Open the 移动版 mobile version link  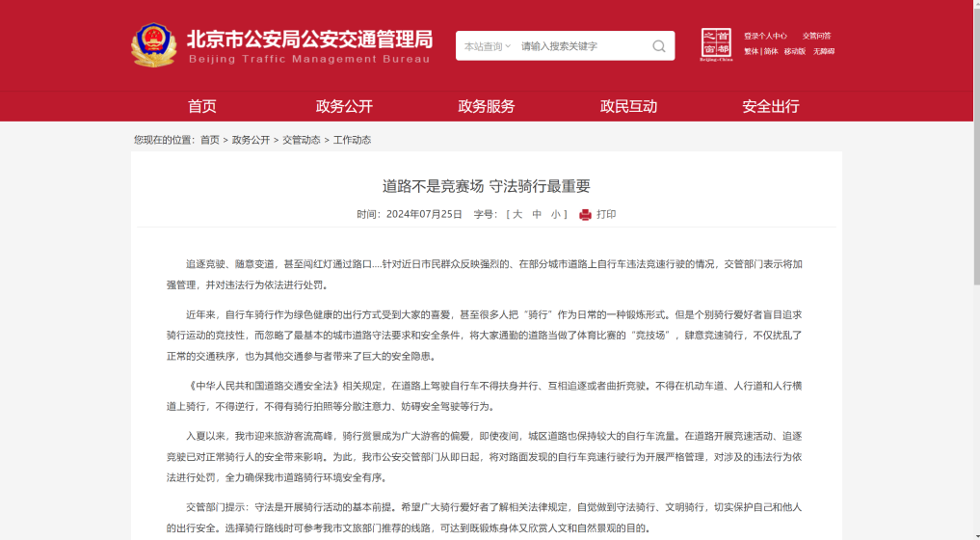tap(794, 52)
